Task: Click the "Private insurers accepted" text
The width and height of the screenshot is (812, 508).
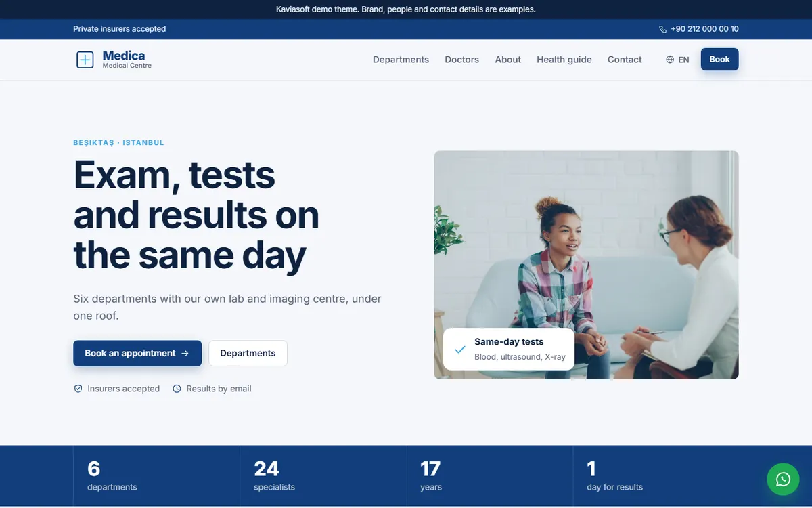Action: click(x=119, y=29)
